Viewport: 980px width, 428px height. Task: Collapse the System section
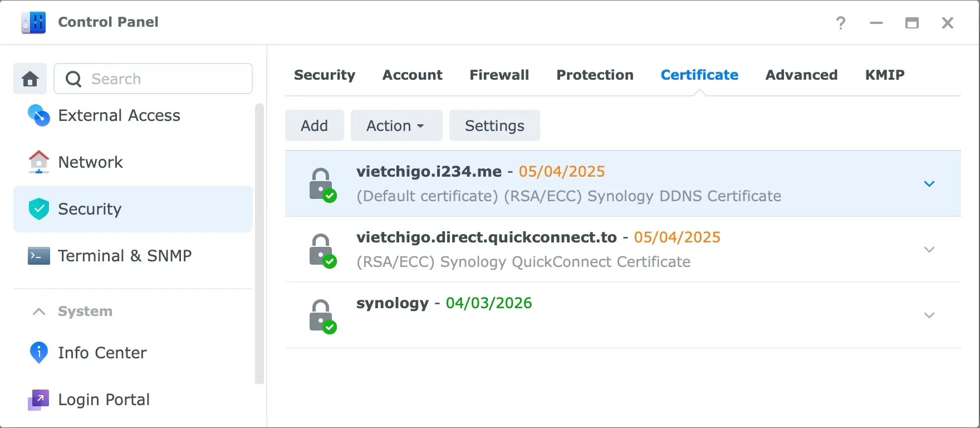pos(39,312)
